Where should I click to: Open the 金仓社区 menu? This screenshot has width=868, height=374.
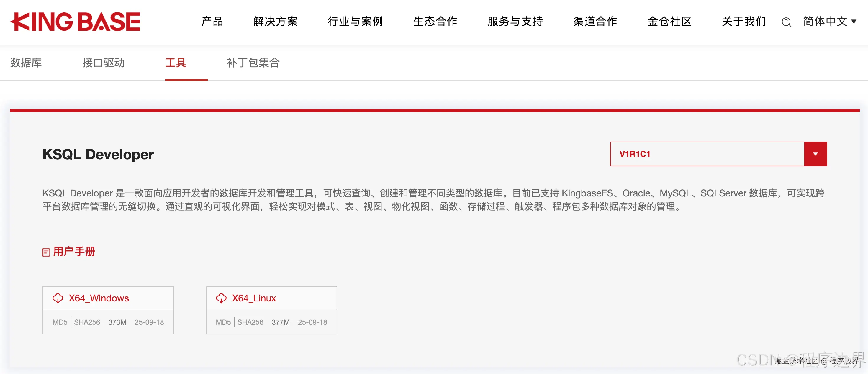click(669, 22)
